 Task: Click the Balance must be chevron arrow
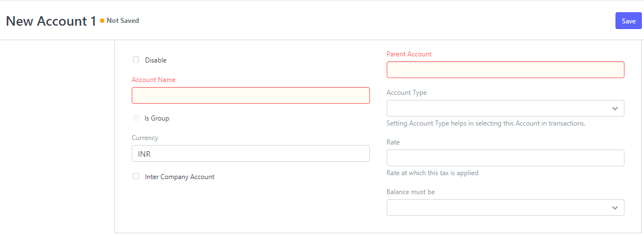point(614,208)
